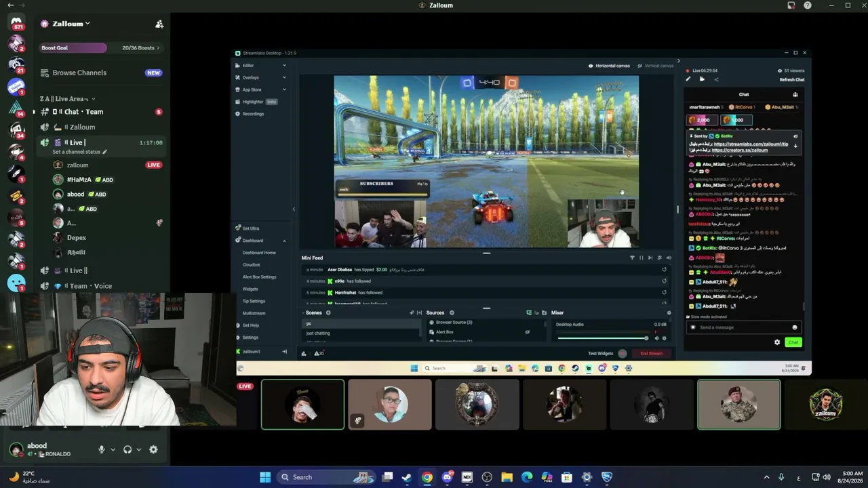868x488 pixels.
Task: Open the Boost Goal progress bar
Action: (x=100, y=48)
